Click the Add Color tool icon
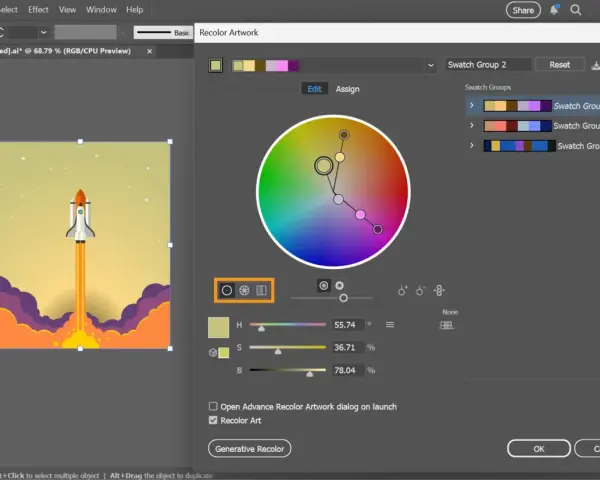Image resolution: width=600 pixels, height=480 pixels. click(403, 291)
